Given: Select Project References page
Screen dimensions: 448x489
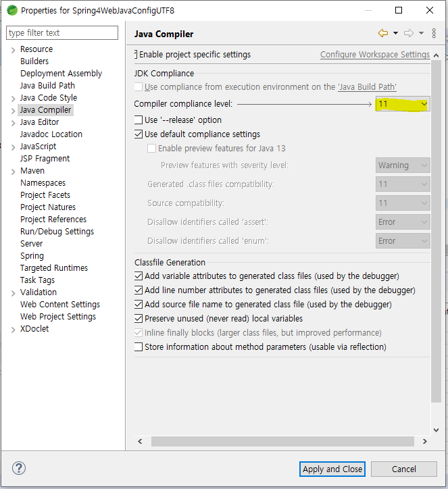Looking at the screenshot, I should pyautogui.click(x=53, y=220).
